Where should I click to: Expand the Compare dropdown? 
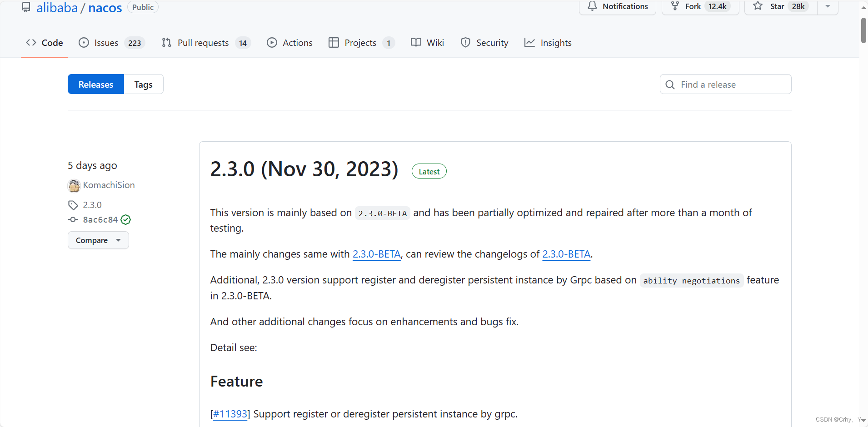(98, 240)
